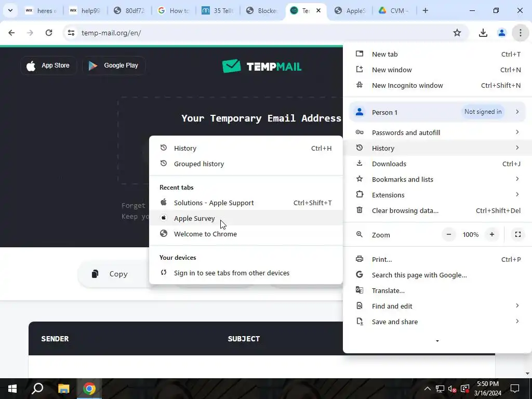The image size is (532, 399).
Task: Open site information icon in address bar
Action: [x=71, y=33]
